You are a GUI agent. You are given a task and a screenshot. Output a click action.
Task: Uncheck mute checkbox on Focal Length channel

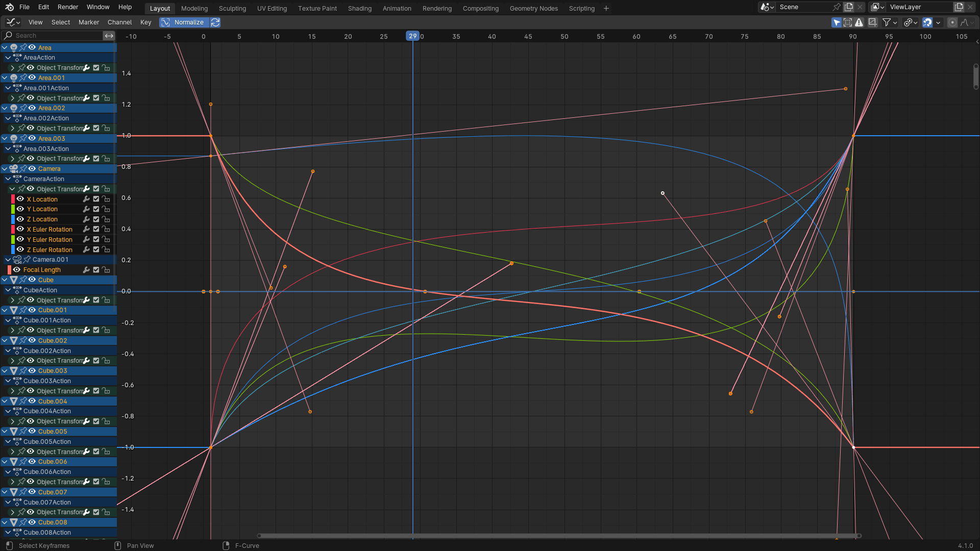click(x=96, y=270)
